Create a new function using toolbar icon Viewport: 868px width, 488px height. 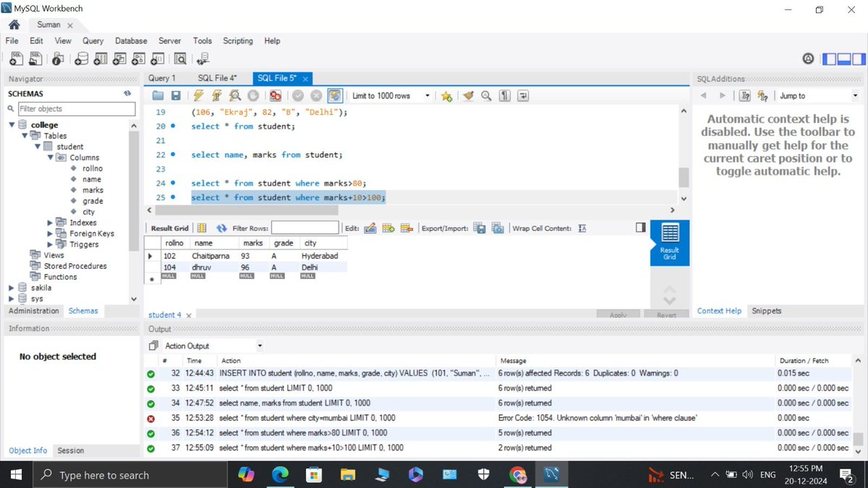coord(158,59)
